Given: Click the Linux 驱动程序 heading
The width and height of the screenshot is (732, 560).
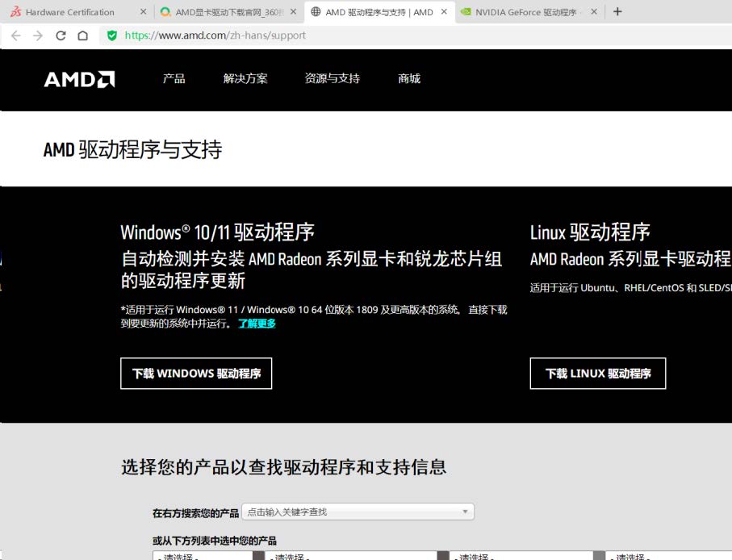Looking at the screenshot, I should point(590,232).
